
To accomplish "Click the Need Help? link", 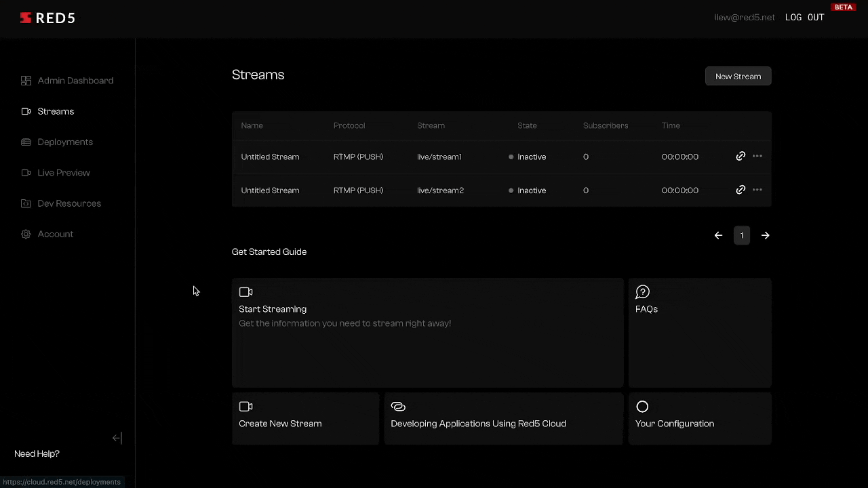I will [37, 453].
